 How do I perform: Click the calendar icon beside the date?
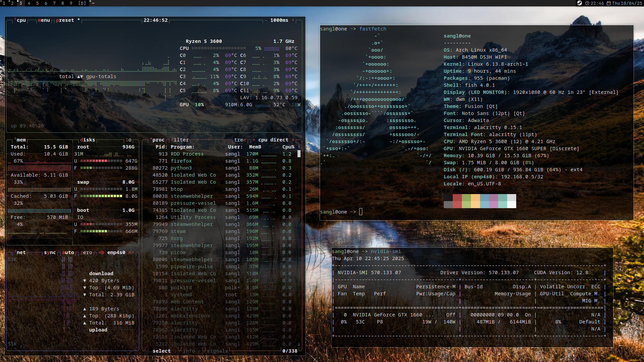tap(609, 3)
